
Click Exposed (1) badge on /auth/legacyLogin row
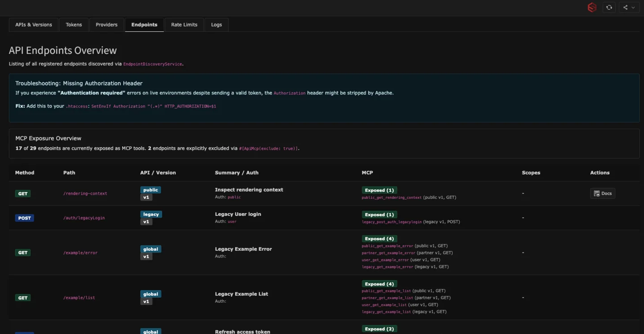click(x=380, y=214)
